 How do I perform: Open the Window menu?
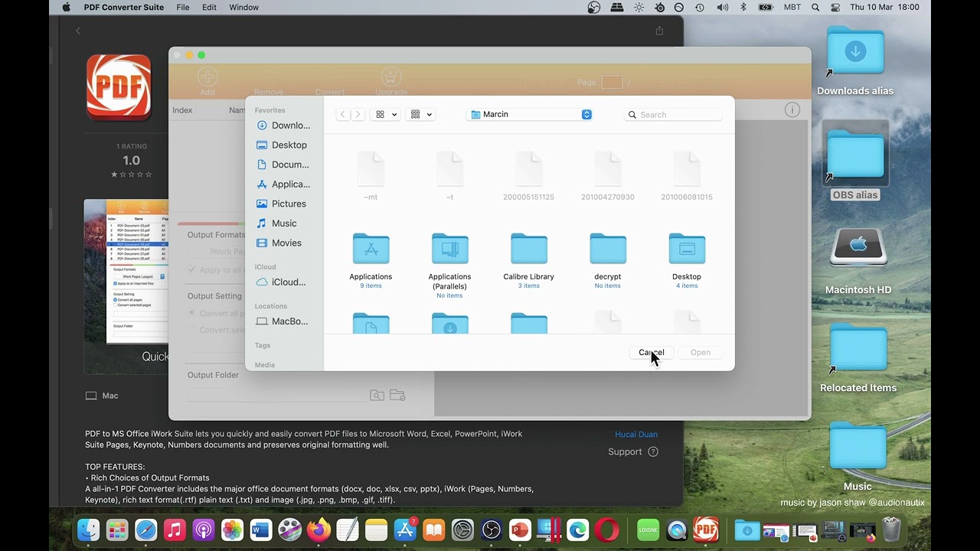coord(244,8)
